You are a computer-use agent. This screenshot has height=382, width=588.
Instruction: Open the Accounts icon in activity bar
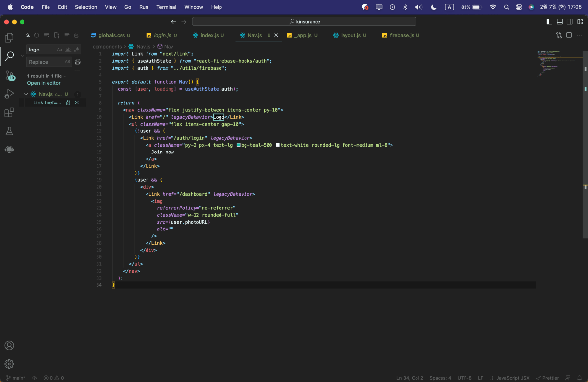pos(9,345)
